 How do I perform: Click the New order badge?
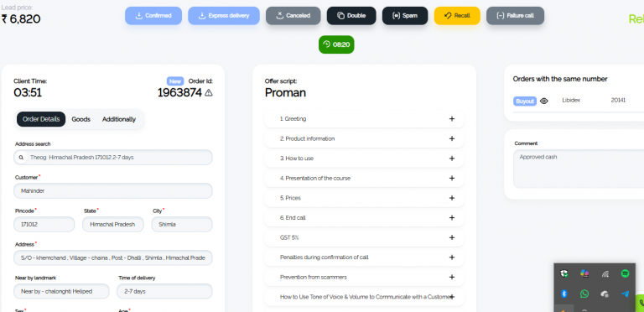[x=175, y=81]
